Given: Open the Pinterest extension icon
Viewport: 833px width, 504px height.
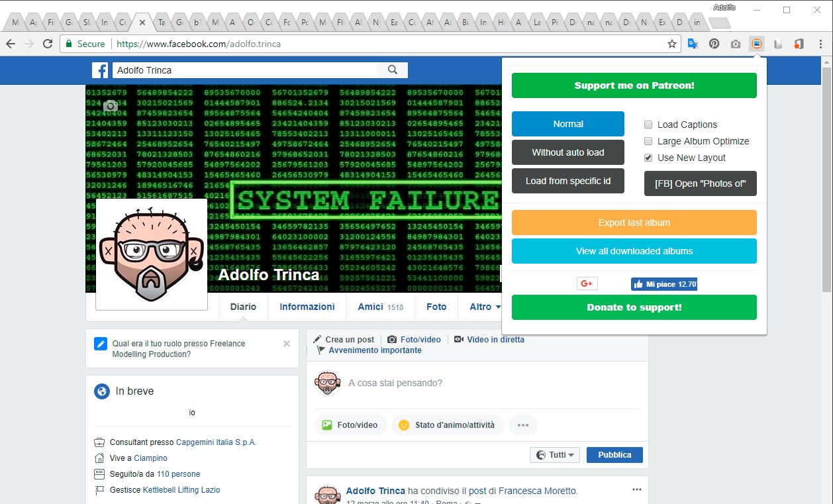Looking at the screenshot, I should click(714, 44).
